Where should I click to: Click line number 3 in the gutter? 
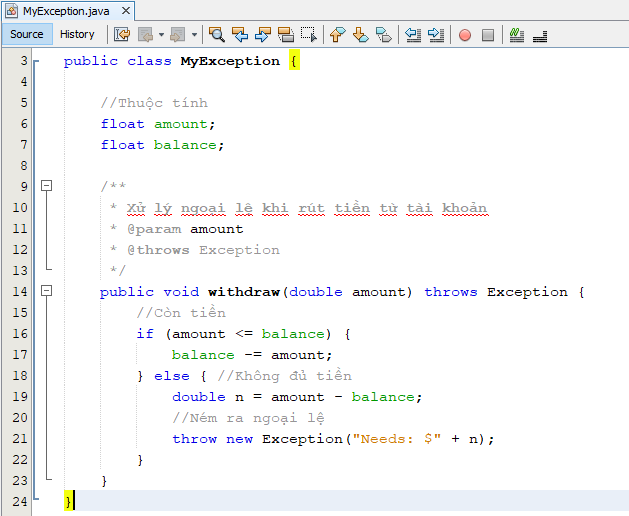(x=24, y=61)
